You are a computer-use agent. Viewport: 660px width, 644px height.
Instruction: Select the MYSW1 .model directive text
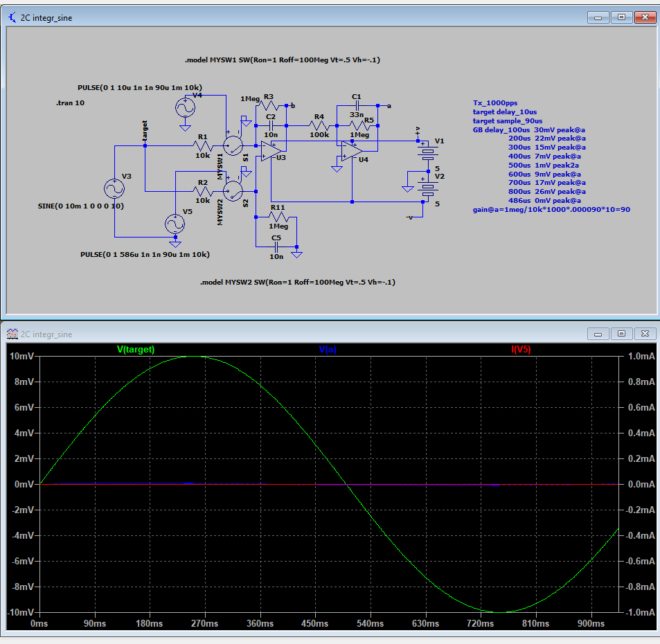[x=282, y=60]
